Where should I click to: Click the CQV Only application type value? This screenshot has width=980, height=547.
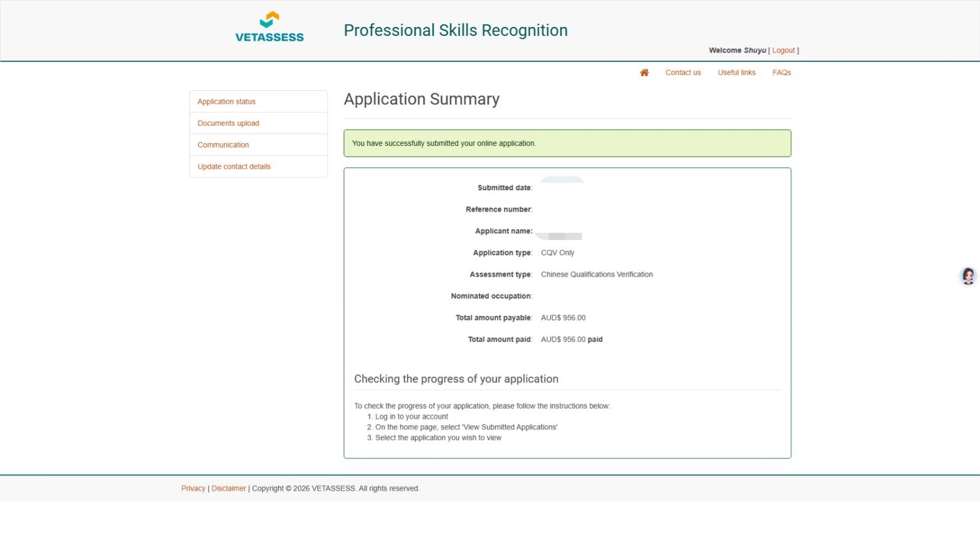pyautogui.click(x=557, y=253)
